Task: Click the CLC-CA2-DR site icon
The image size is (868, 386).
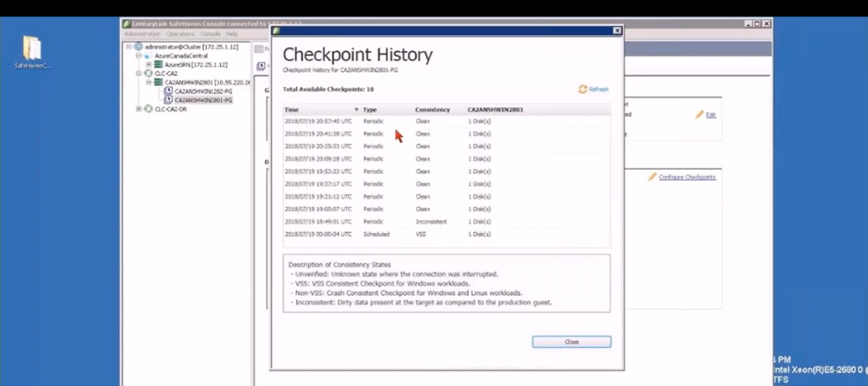Action: click(x=149, y=109)
